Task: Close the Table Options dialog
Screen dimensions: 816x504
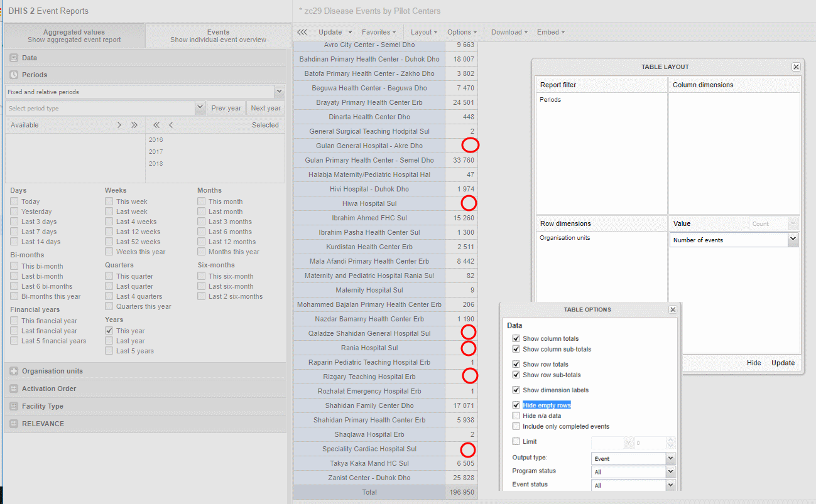Action: tap(673, 309)
